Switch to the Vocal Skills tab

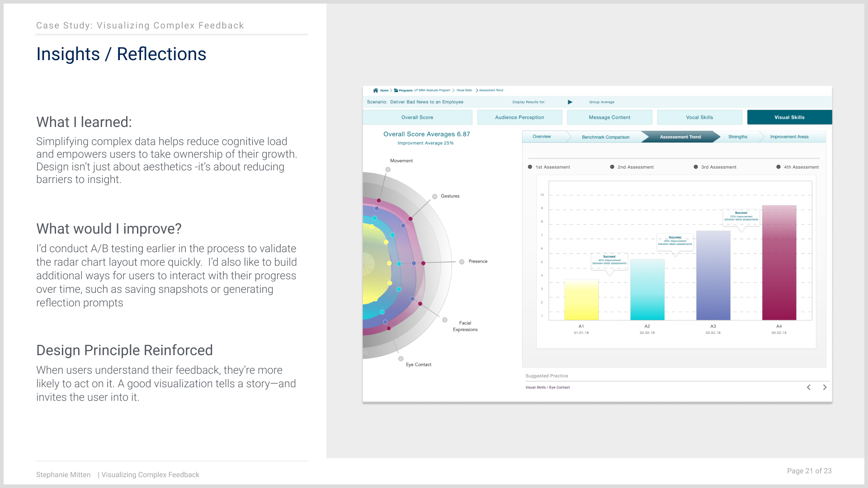[699, 117]
